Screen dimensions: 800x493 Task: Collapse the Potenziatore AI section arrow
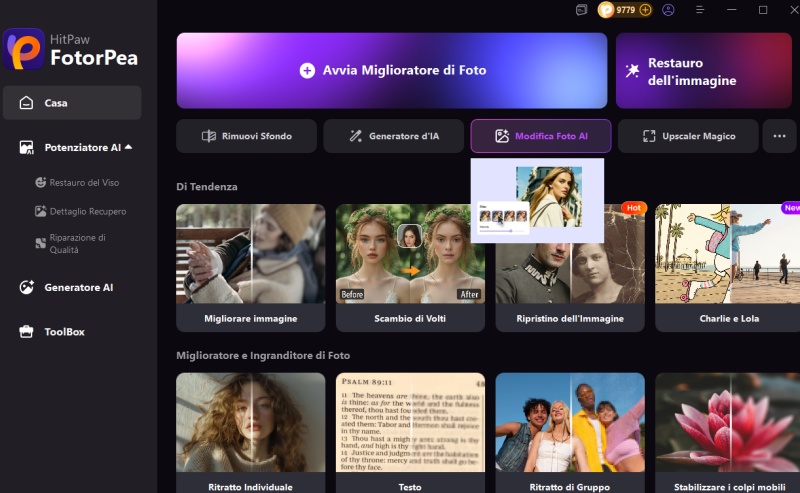[x=129, y=147]
